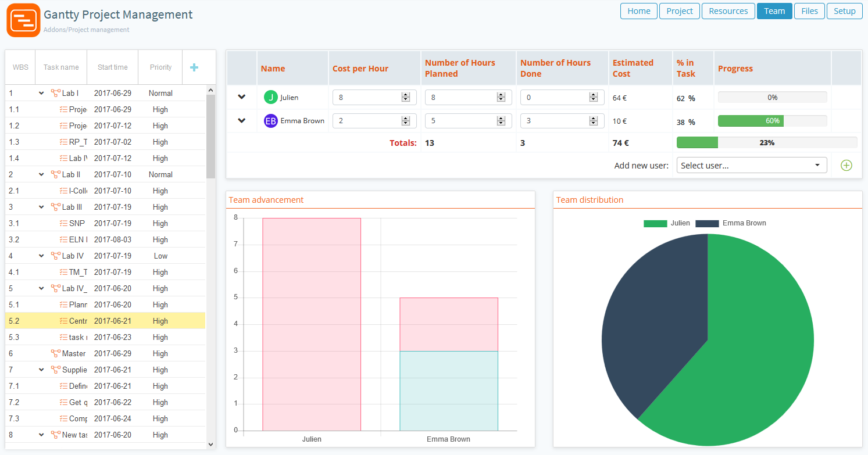Click the task icon in row 1.3

[63, 142]
